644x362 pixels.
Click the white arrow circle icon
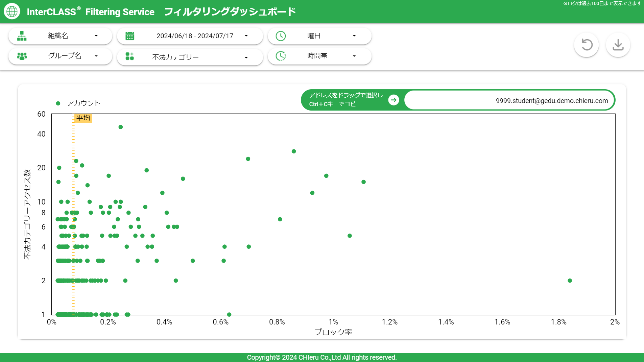pyautogui.click(x=393, y=100)
